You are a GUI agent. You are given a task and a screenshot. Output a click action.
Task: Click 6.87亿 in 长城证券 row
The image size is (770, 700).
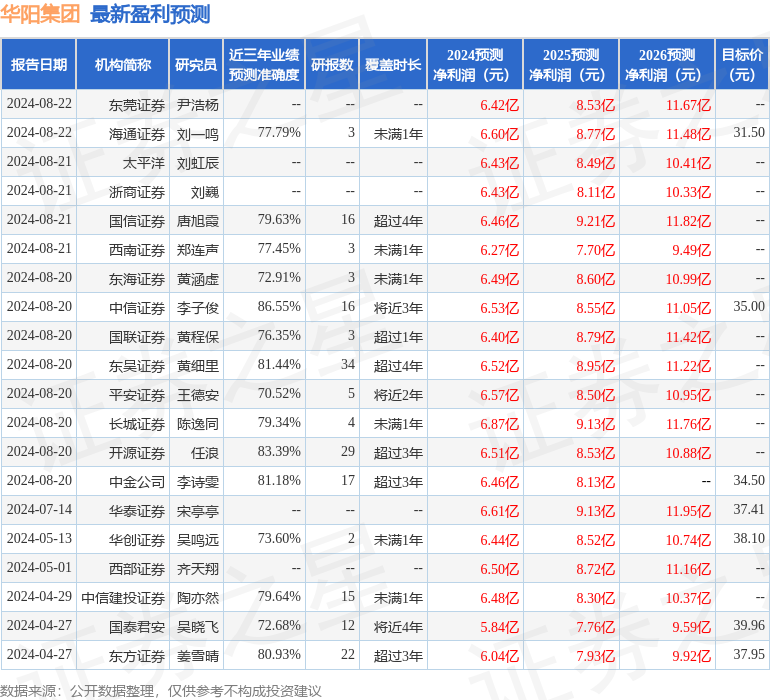pos(499,424)
